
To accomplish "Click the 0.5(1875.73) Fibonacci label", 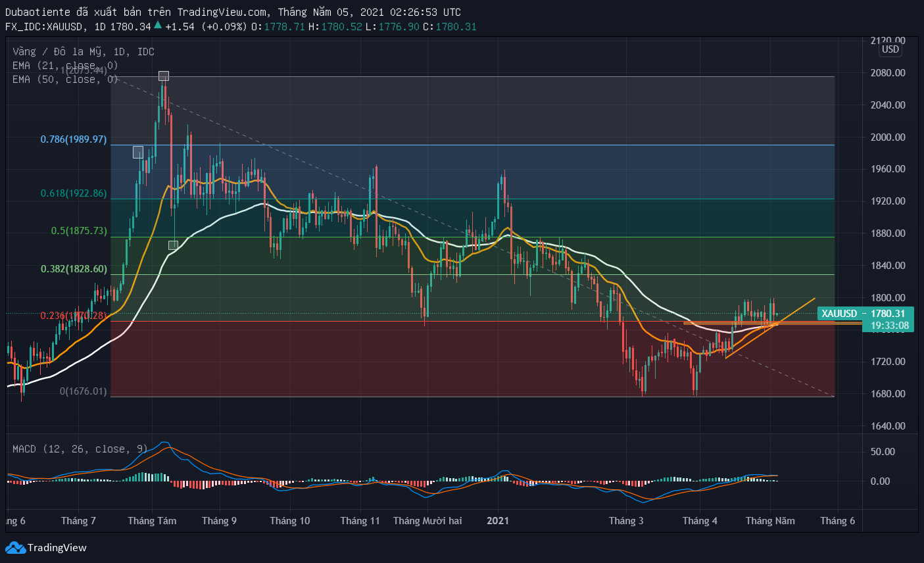I will pos(79,231).
